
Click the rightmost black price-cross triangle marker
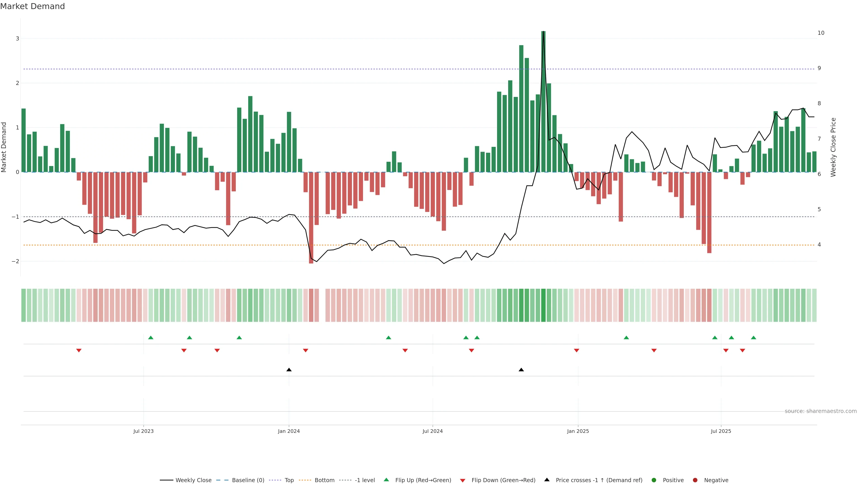click(521, 370)
